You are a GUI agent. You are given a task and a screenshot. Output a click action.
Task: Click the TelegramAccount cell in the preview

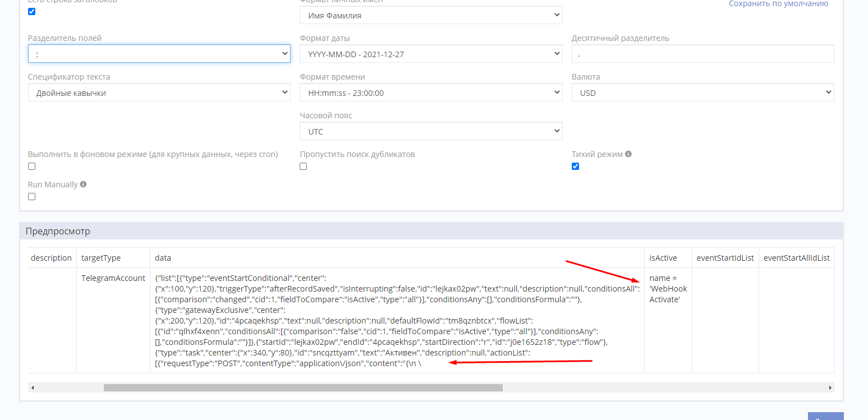pyautogui.click(x=113, y=278)
